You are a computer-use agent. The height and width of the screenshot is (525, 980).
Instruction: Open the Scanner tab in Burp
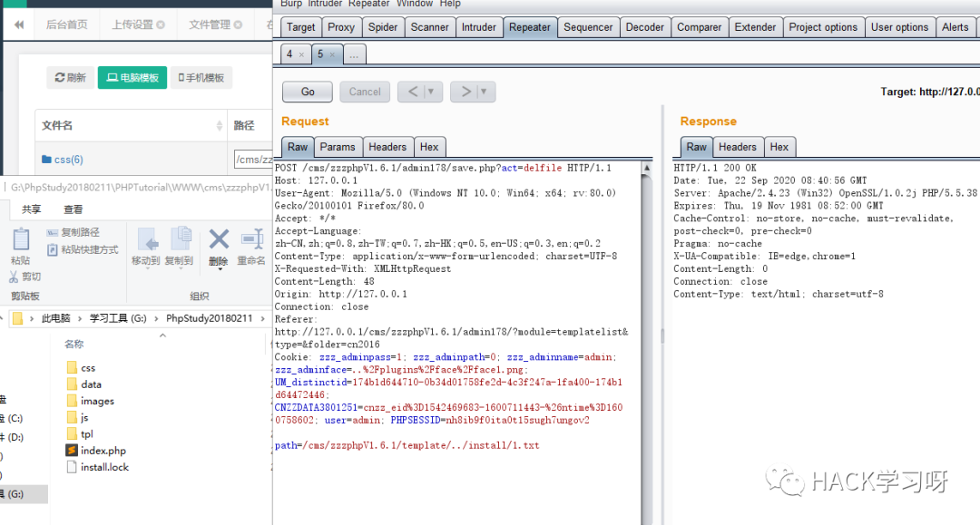(429, 27)
